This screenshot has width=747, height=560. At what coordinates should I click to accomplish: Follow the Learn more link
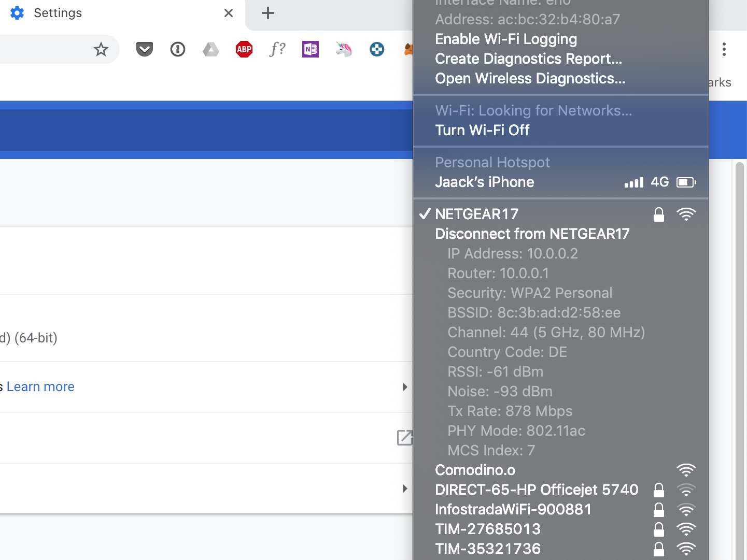pyautogui.click(x=40, y=387)
